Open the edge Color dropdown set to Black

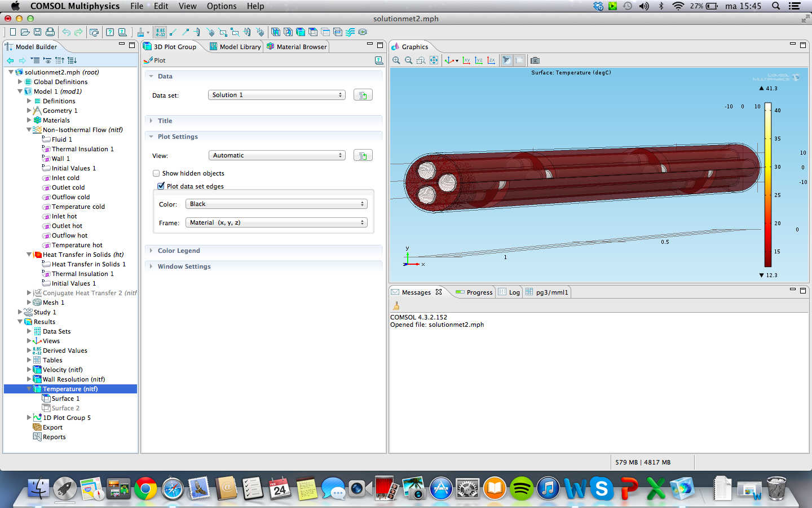click(276, 204)
